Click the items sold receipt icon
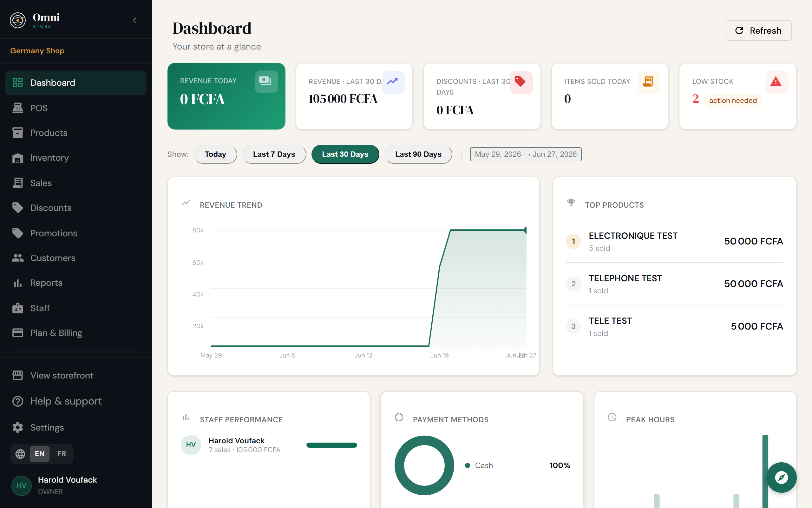The image size is (812, 508). tap(649, 82)
